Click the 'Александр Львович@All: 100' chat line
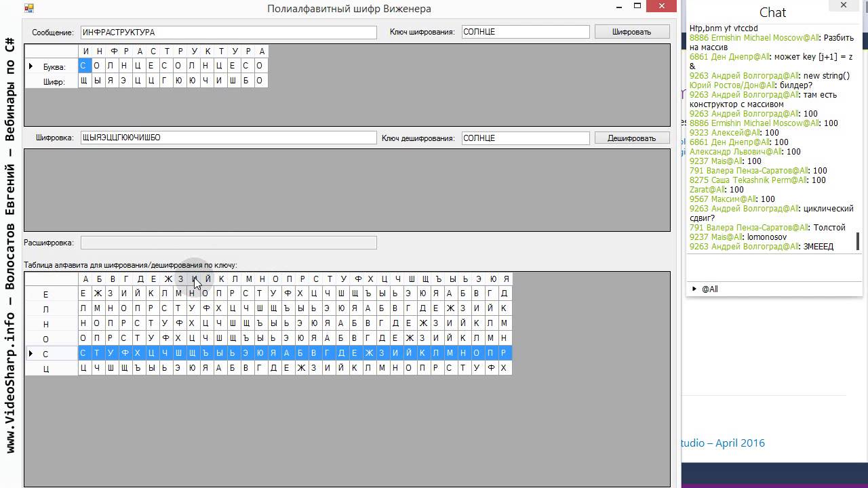 click(745, 152)
